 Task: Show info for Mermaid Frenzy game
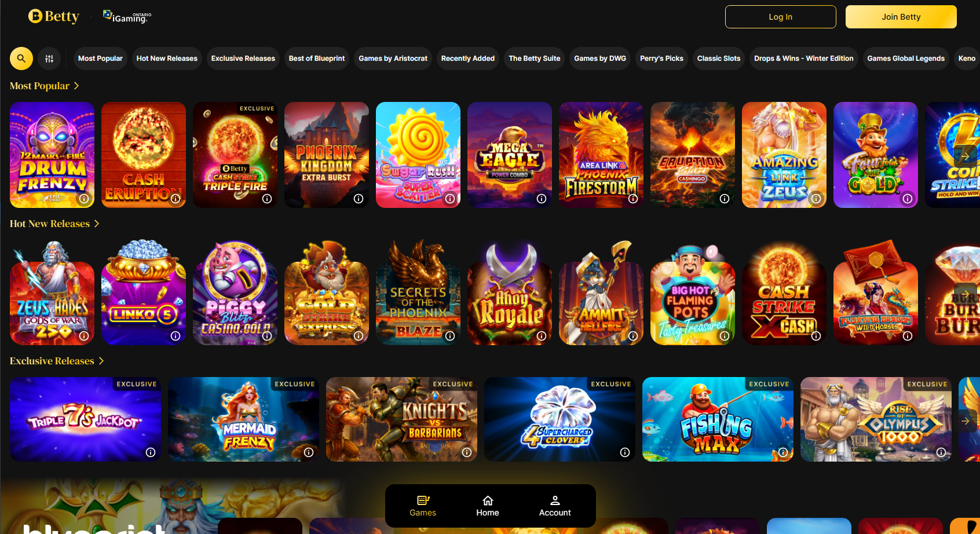click(x=309, y=452)
